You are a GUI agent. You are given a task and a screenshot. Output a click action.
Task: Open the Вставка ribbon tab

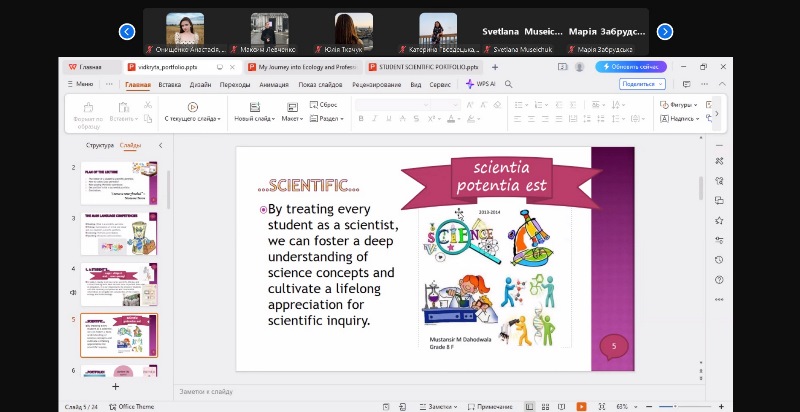tap(170, 84)
